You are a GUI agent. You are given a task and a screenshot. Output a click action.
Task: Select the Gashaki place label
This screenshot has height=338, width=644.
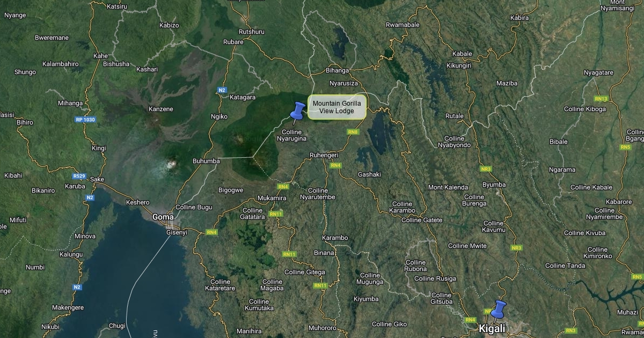(x=369, y=174)
